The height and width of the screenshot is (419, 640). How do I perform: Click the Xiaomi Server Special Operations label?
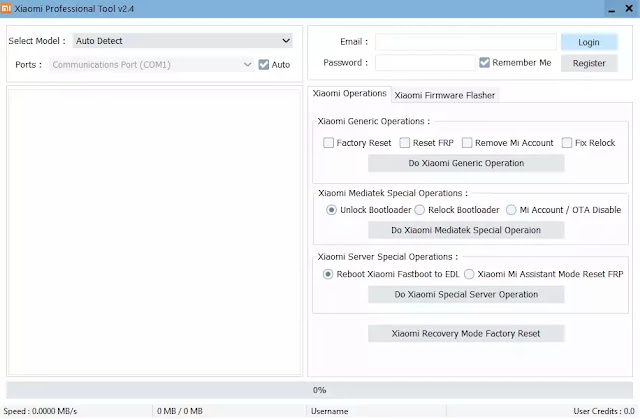(x=388, y=257)
